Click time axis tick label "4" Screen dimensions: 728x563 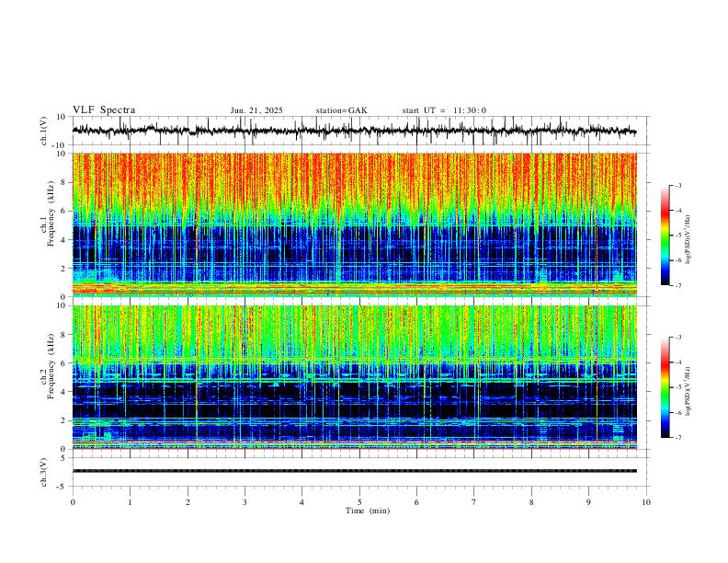coord(301,502)
